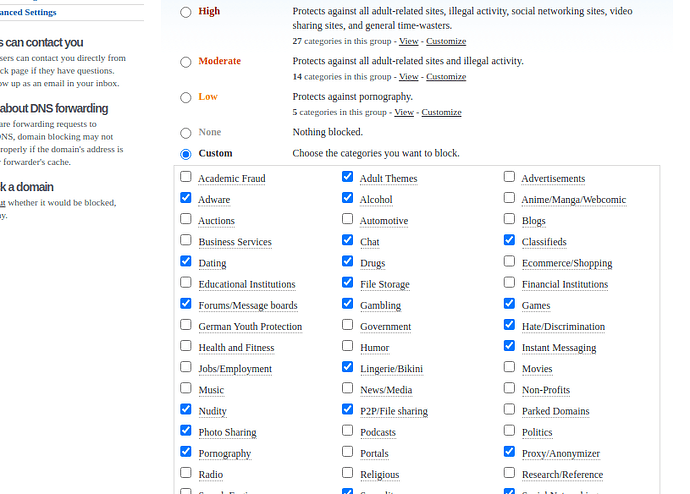Uncheck the Alcohol checkbox
Image resolution: width=690 pixels, height=494 pixels.
[x=348, y=198]
